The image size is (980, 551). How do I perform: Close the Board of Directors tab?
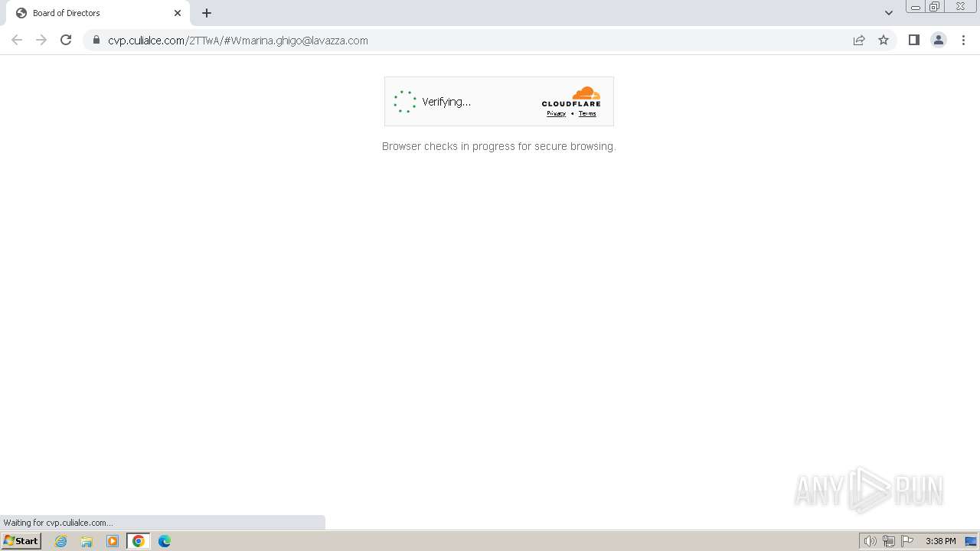pyautogui.click(x=178, y=13)
